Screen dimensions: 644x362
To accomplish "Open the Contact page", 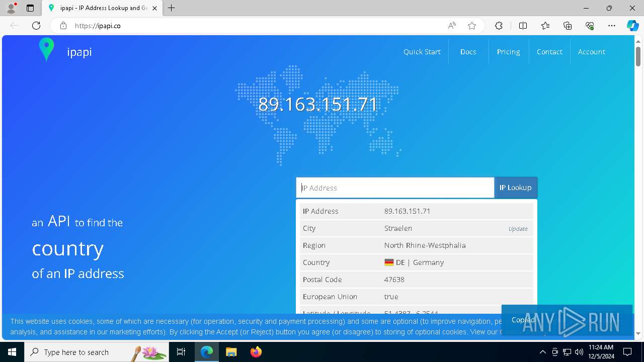I will tap(549, 52).
